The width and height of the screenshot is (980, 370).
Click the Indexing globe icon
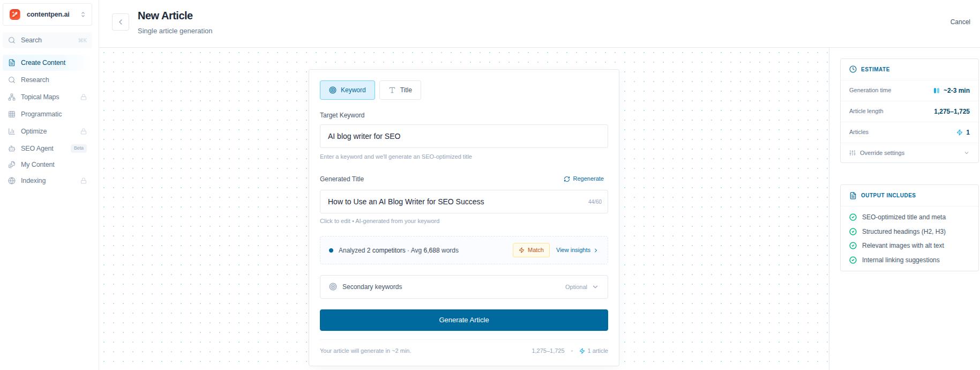pos(12,181)
